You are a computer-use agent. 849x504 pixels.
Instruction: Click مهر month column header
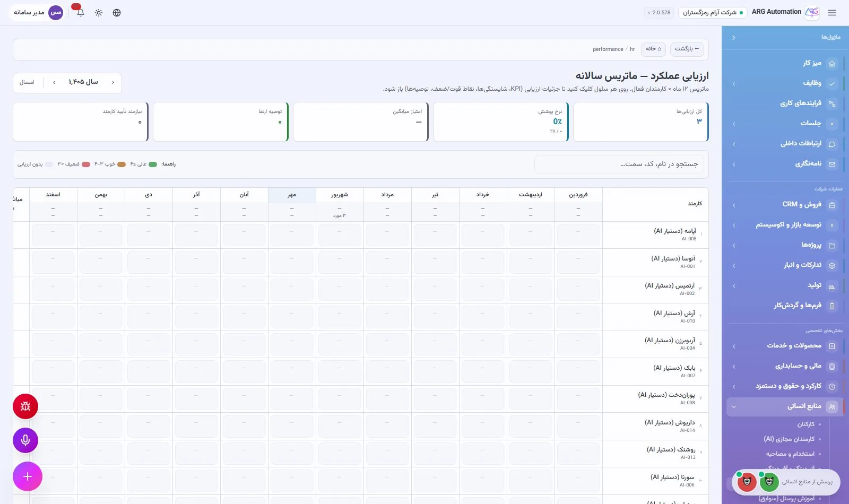click(292, 195)
